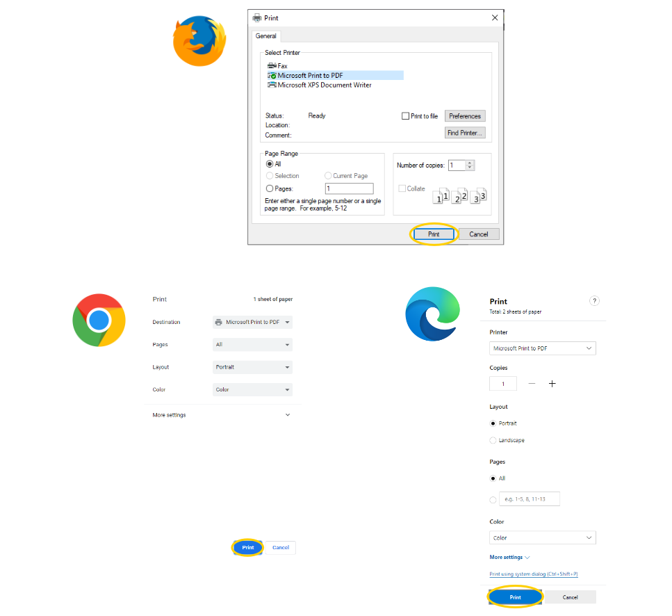Click the blue Print button in Edge

coord(515,597)
